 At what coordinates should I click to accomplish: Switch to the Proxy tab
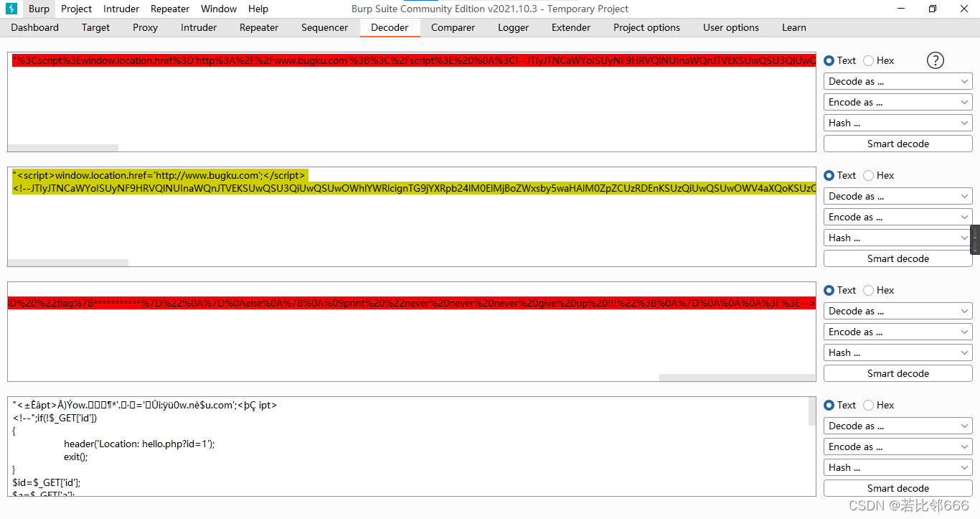(146, 27)
